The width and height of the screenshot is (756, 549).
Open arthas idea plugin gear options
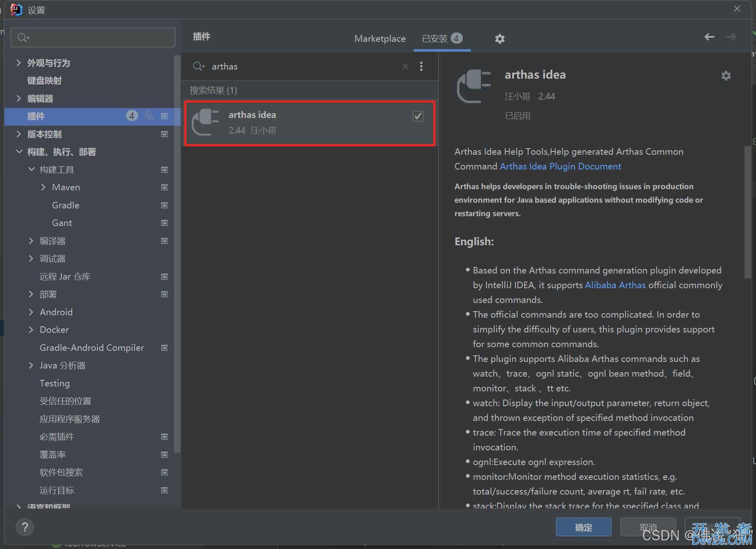click(x=726, y=76)
